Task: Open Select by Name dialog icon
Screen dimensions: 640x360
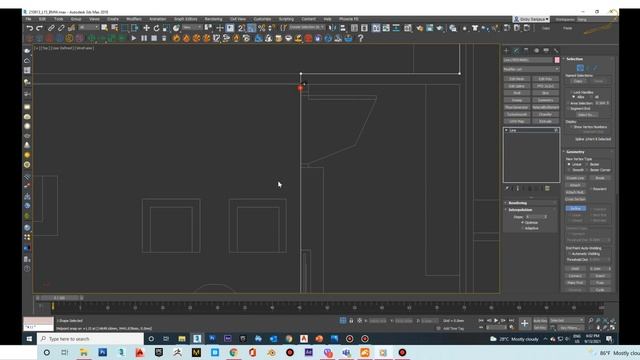Action: click(x=115, y=28)
